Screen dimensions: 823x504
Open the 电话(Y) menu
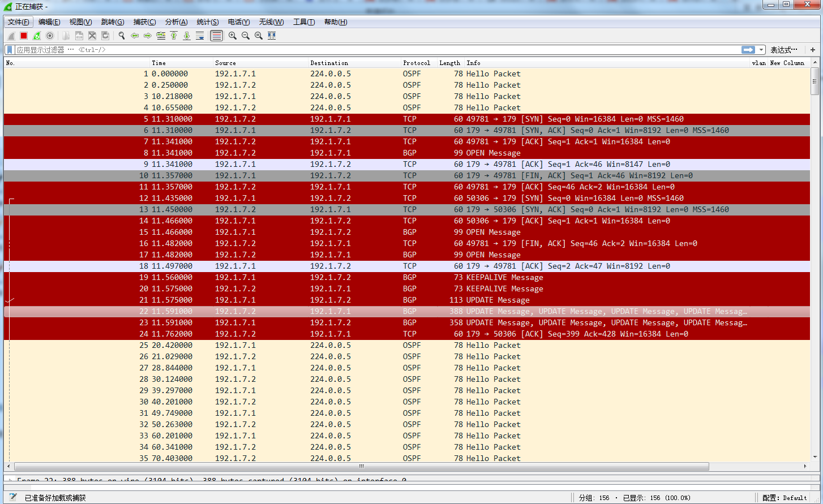[239, 22]
